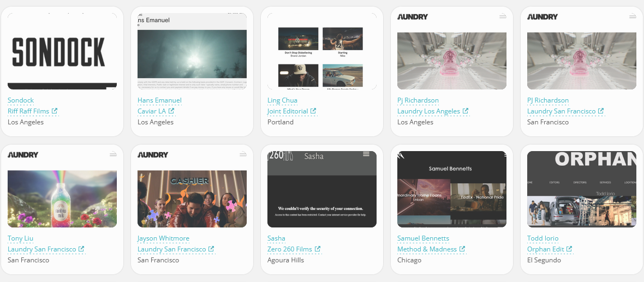Click the external-link icon beside Zero 260 Films
644x282 pixels.
tap(318, 249)
